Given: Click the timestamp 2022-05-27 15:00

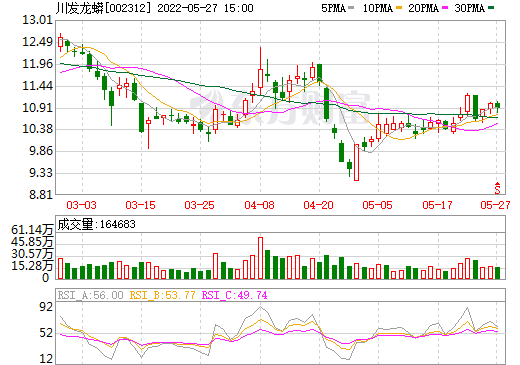Looking at the screenshot, I should [205, 8].
